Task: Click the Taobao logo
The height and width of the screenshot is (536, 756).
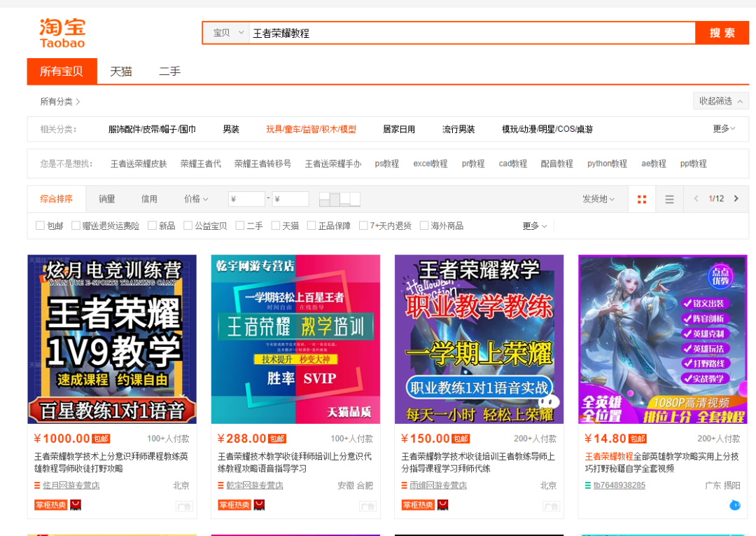Action: pyautogui.click(x=62, y=33)
